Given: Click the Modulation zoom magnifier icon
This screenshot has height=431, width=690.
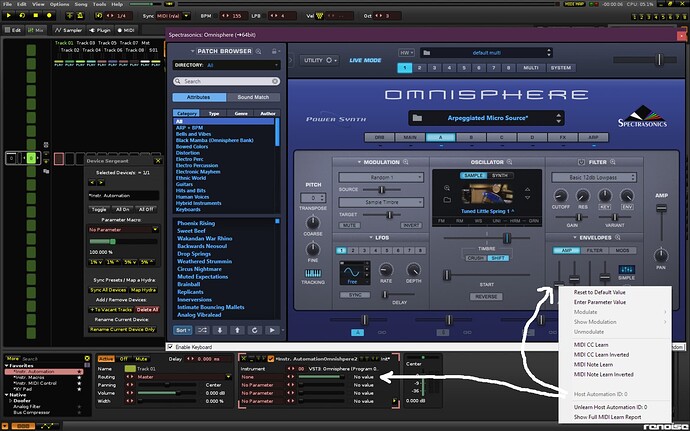Looking at the screenshot, I should point(405,162).
